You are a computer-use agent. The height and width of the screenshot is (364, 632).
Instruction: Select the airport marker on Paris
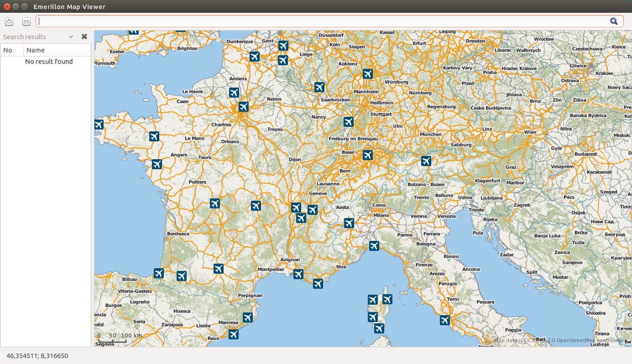(x=244, y=107)
